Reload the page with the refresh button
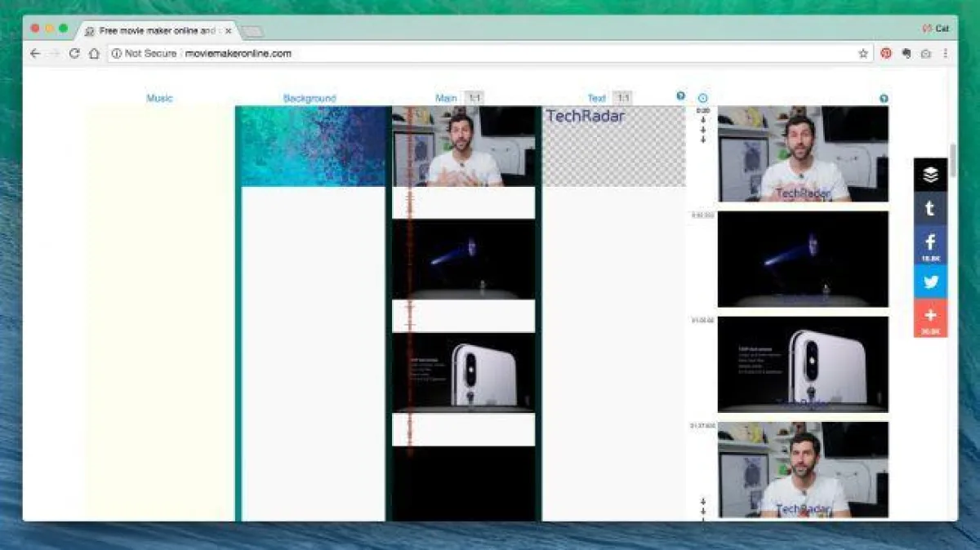980x550 pixels. click(x=74, y=54)
